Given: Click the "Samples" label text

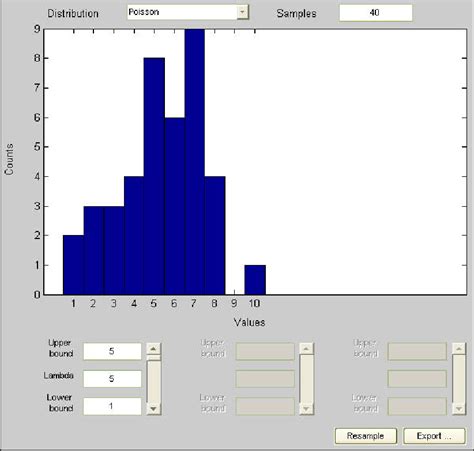Looking at the screenshot, I should (296, 13).
